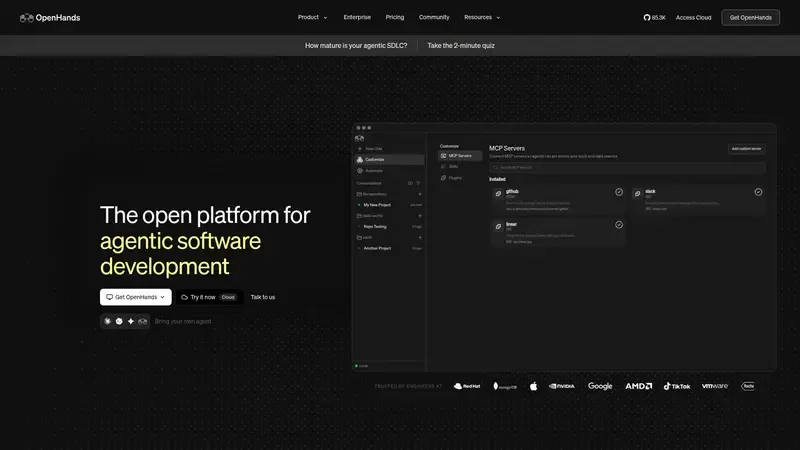The width and height of the screenshot is (800, 450).
Task: Click the linear server link icon
Action: 498,227
